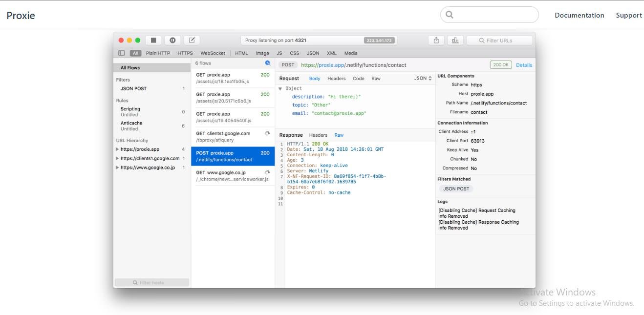
Task: Filter flows by JSON type
Action: (x=313, y=53)
